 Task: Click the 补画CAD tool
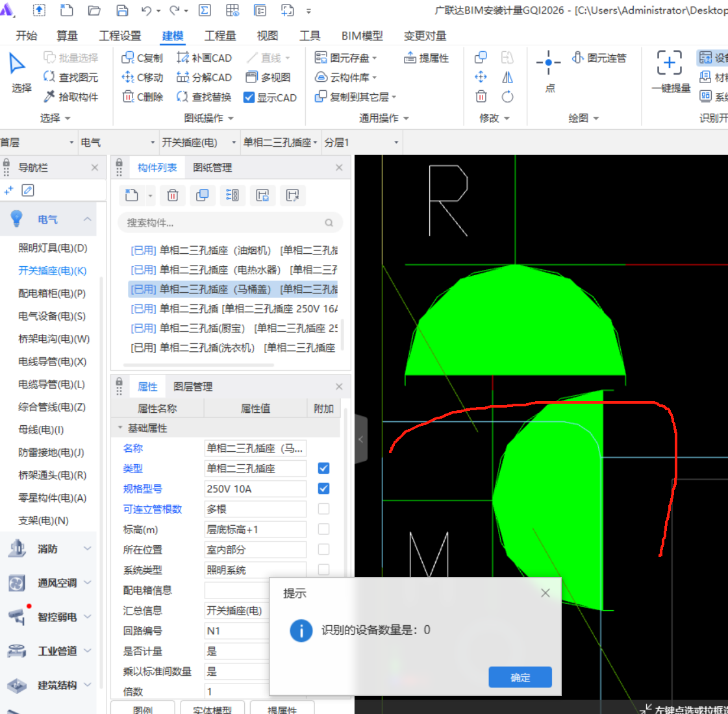[204, 58]
